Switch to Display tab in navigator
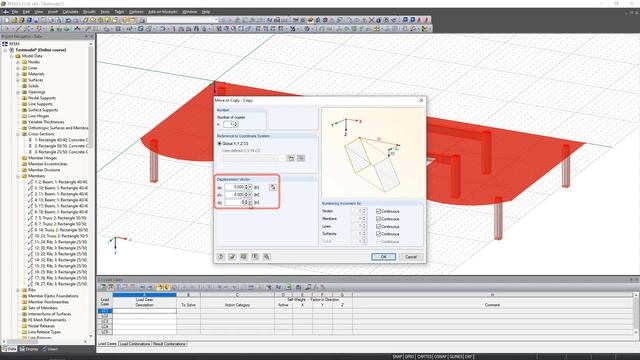 (29, 349)
